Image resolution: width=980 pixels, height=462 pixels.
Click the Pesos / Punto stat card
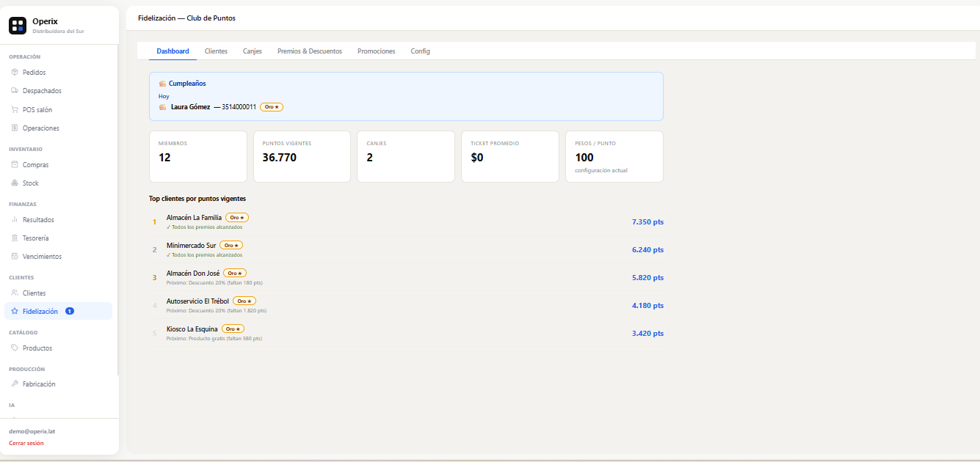point(614,156)
